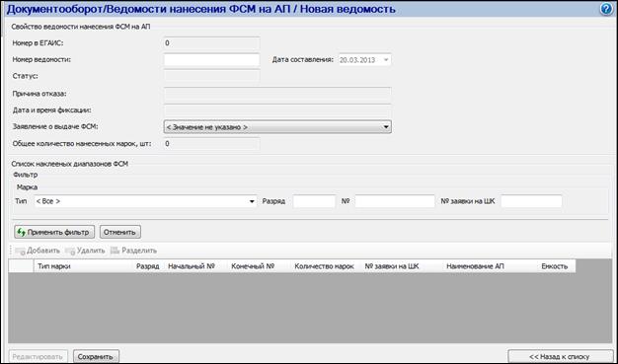Screen dimensions: 618x364
Task: Expand the Тип марки filter dropdown
Action: 145,201
